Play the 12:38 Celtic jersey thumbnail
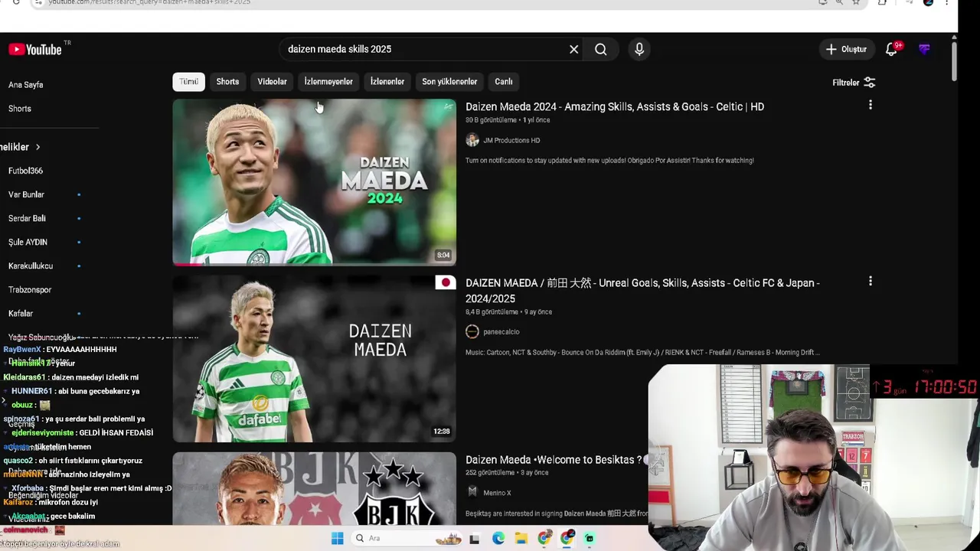The height and width of the screenshot is (551, 980). coord(314,358)
